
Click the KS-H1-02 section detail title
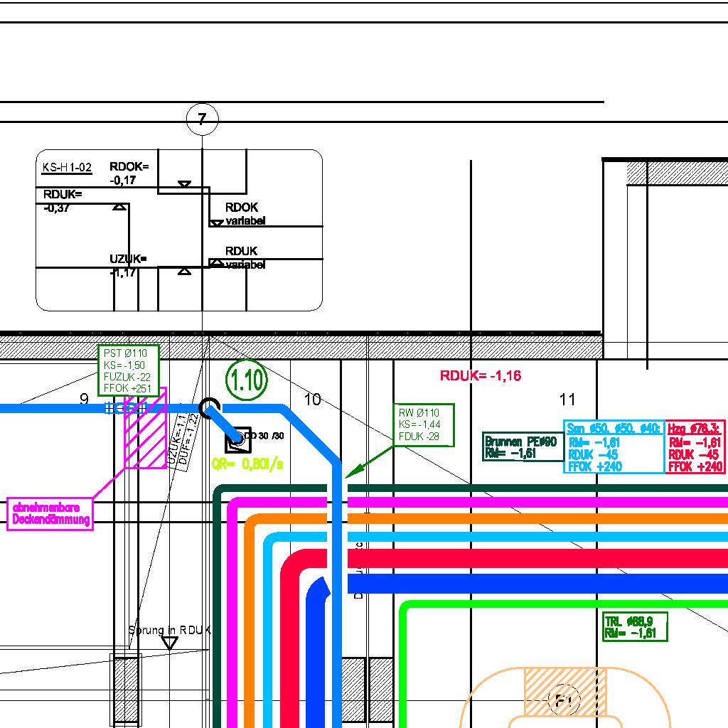pyautogui.click(x=67, y=168)
